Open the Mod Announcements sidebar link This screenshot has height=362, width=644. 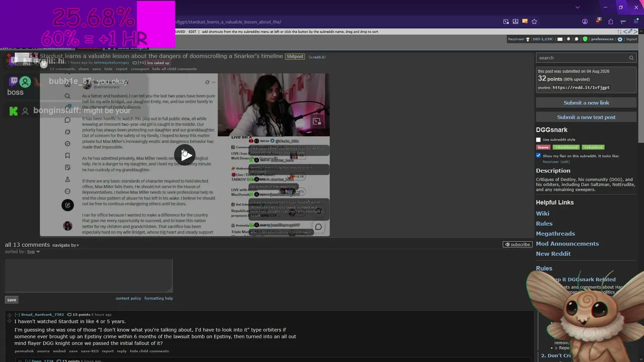(x=567, y=244)
